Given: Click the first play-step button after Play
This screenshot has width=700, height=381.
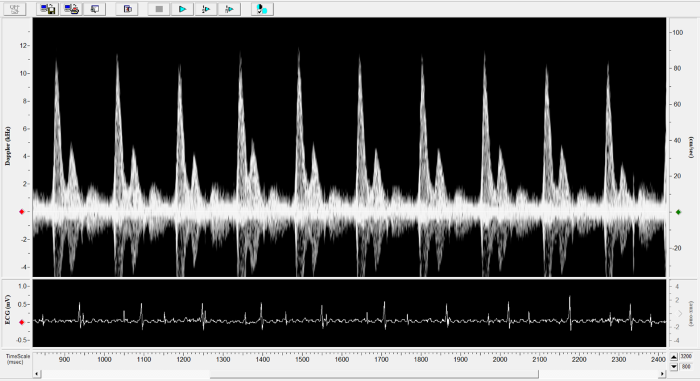Looking at the screenshot, I should point(206,9).
